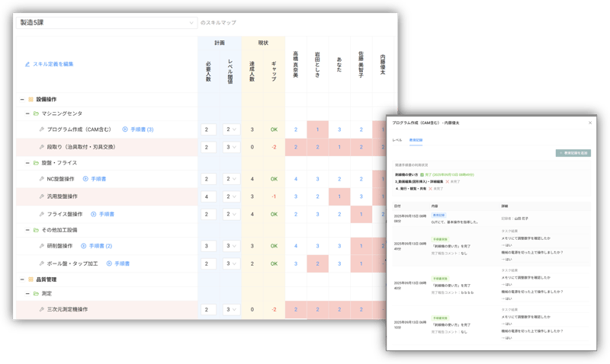This screenshot has height=364, width=610.
Task: Click the wrench icon beside 段取り skill
Action: point(41,146)
